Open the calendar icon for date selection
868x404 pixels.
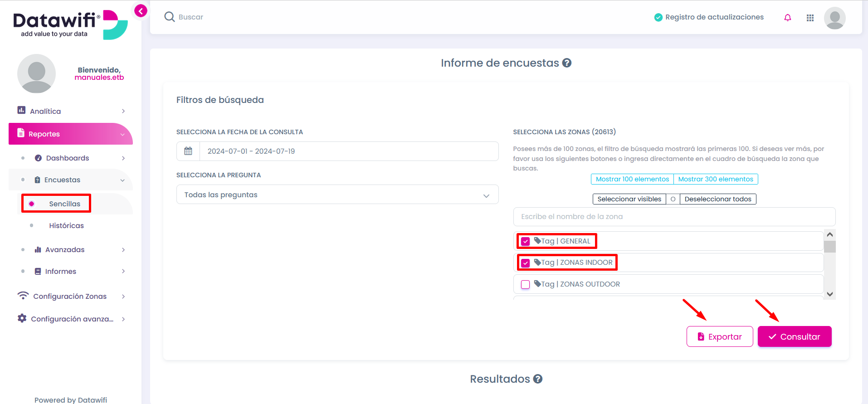[x=188, y=151]
